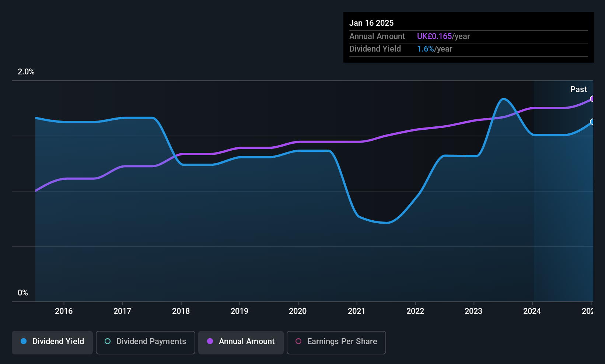The image size is (605, 364).
Task: Click the 2021 x-axis label
Action: (x=357, y=311)
